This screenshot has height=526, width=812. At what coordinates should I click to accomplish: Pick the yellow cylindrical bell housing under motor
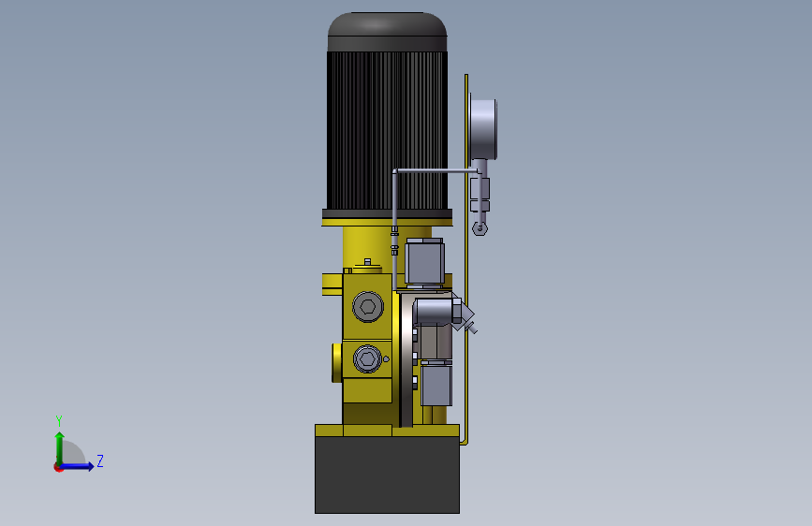(370, 247)
